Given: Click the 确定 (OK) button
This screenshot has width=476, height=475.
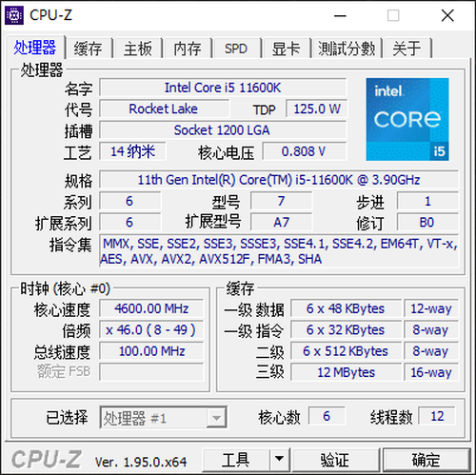Looking at the screenshot, I should tap(426, 459).
